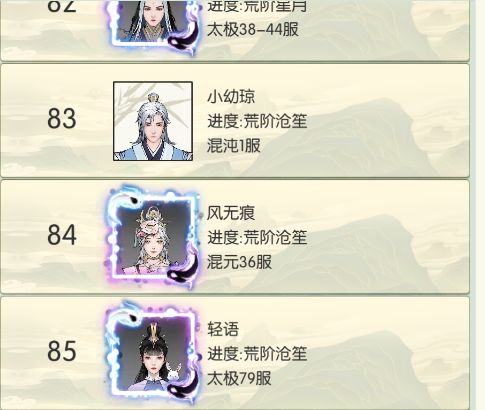Viewport: 485px width, 410px height.
Task: Click the black koi ornament on 风无痕's frame
Action: point(184,270)
